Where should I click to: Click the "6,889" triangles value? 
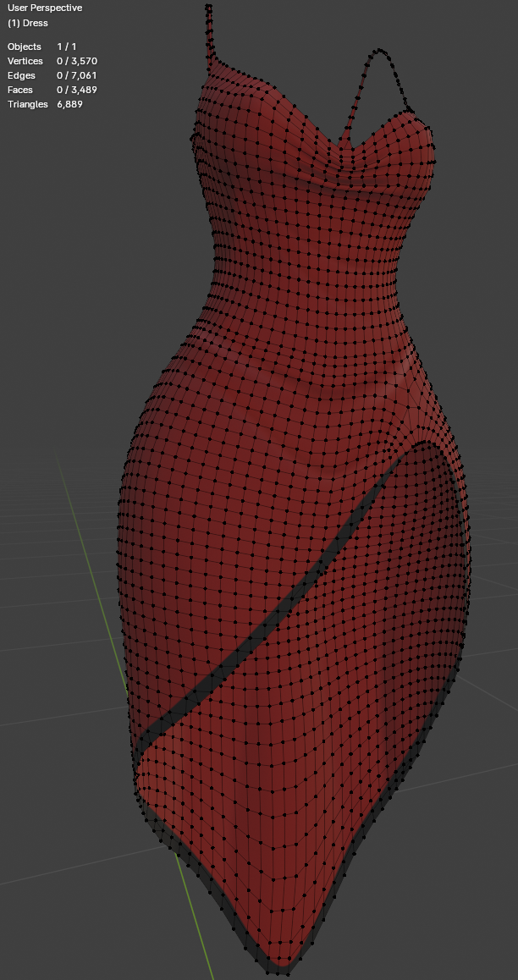click(x=69, y=104)
